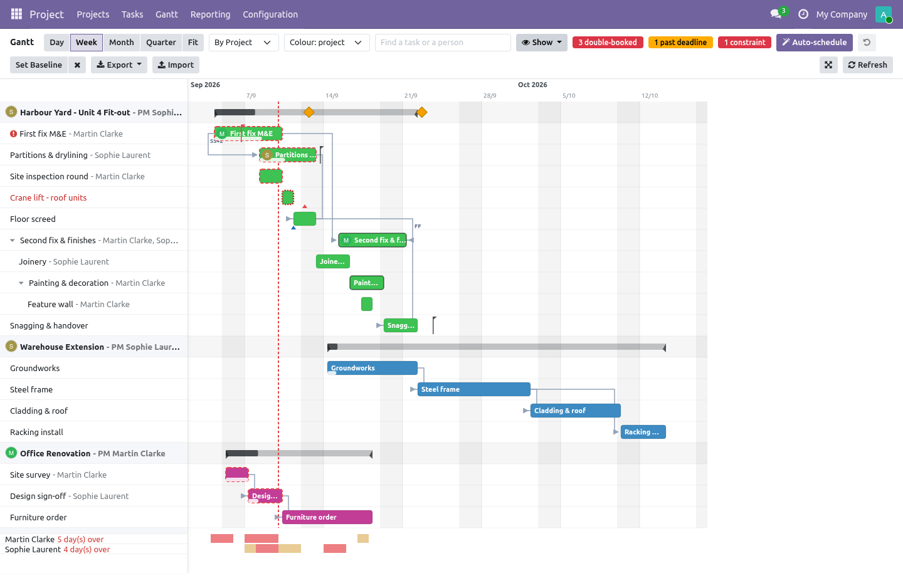The image size is (903, 588).
Task: Click the Office Renovation project avatar badge
Action: pos(11,453)
